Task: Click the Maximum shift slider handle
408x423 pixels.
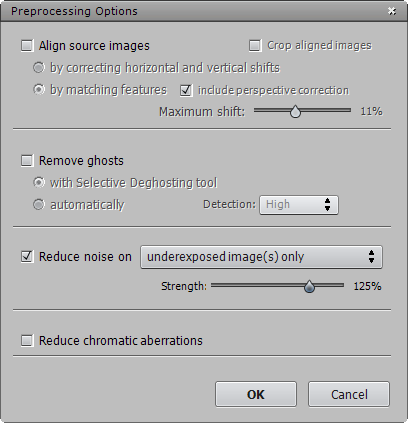Action: click(295, 112)
